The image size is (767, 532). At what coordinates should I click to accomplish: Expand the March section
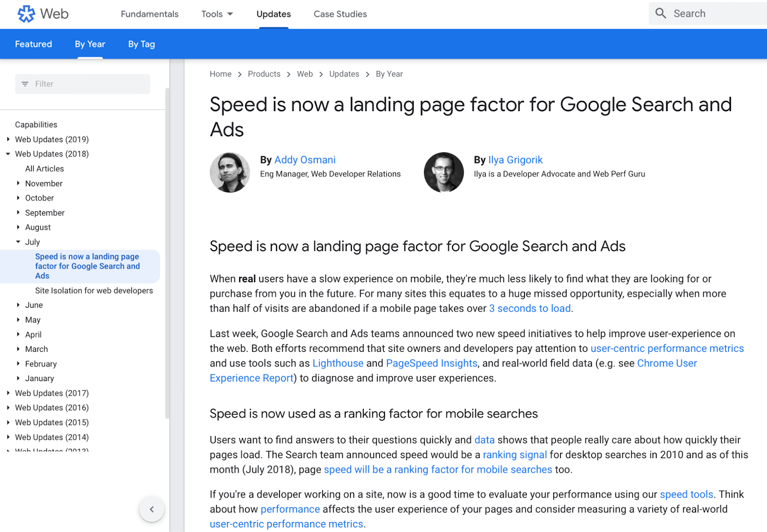(18, 349)
